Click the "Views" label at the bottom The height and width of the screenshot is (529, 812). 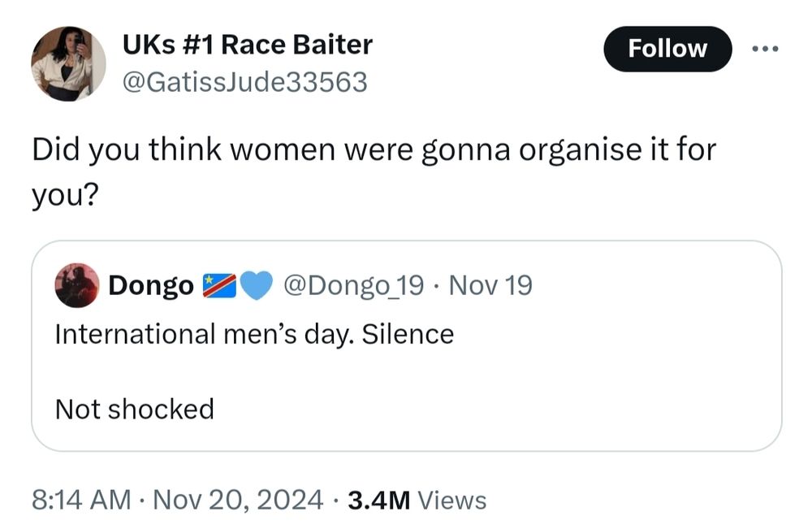point(451,500)
